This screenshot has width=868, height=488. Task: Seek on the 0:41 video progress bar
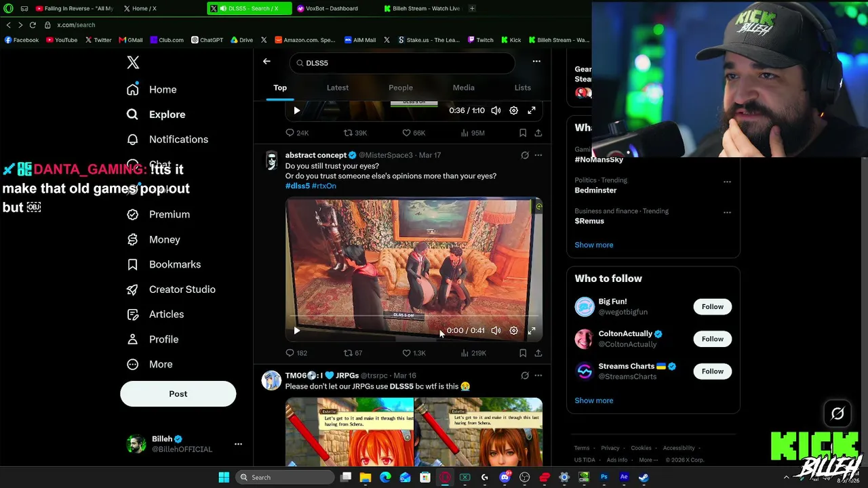(414, 317)
